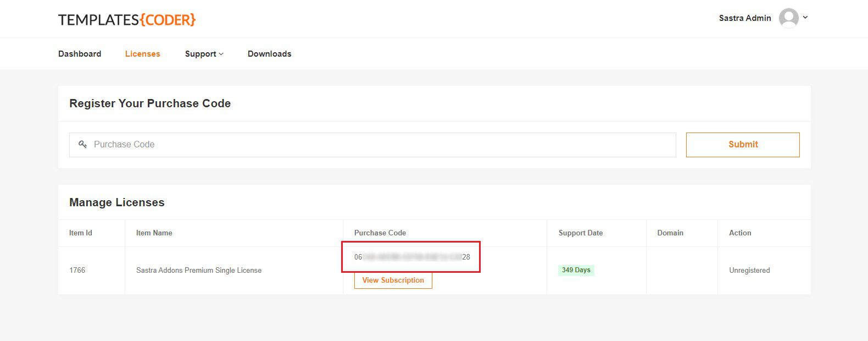Click the key icon in purchase field
The width and height of the screenshot is (868, 341).
pos(83,145)
